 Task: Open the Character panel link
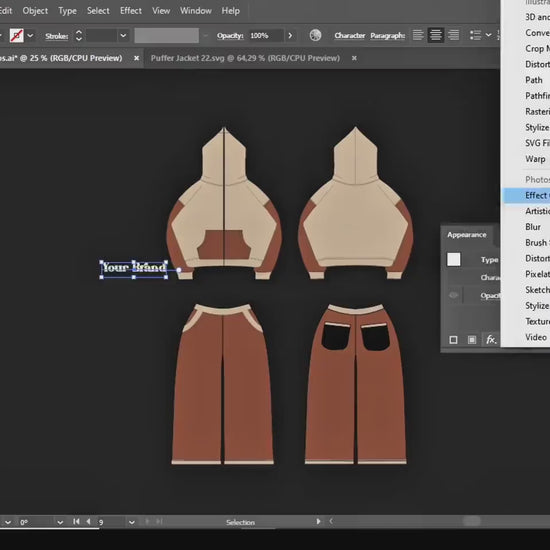[350, 35]
